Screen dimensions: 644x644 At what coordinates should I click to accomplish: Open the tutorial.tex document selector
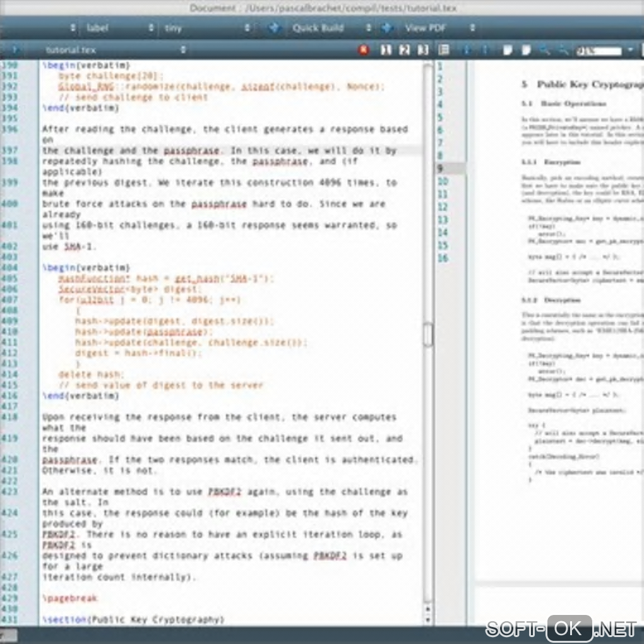coord(114,49)
